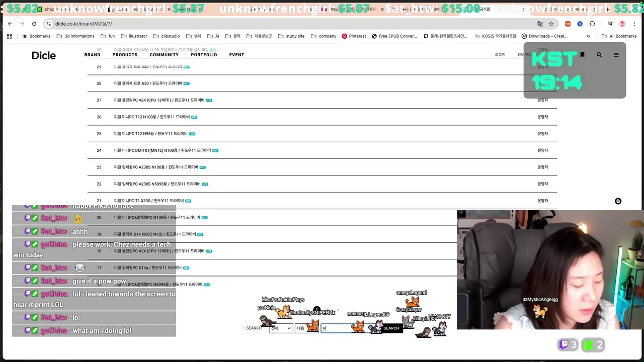Click the translate page icon in address bar

click(x=540, y=24)
